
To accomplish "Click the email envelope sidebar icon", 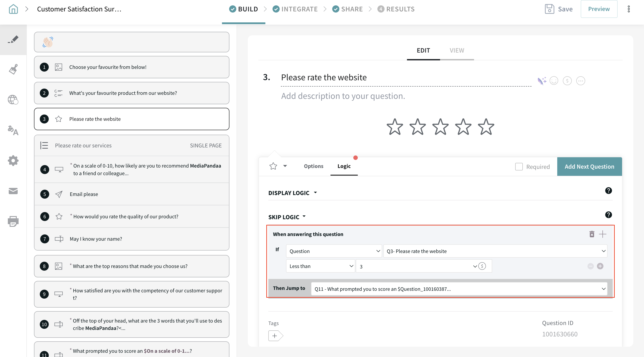I will click(x=13, y=191).
